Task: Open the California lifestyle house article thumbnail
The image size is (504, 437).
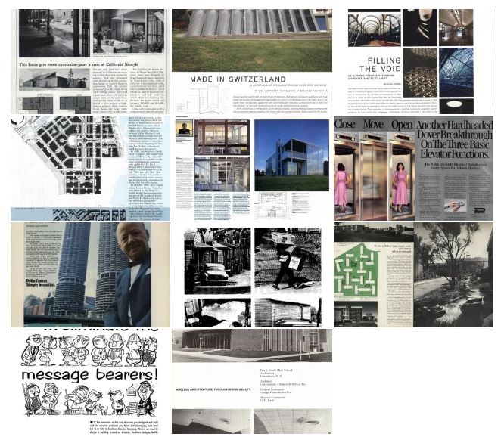Action: click(x=90, y=61)
